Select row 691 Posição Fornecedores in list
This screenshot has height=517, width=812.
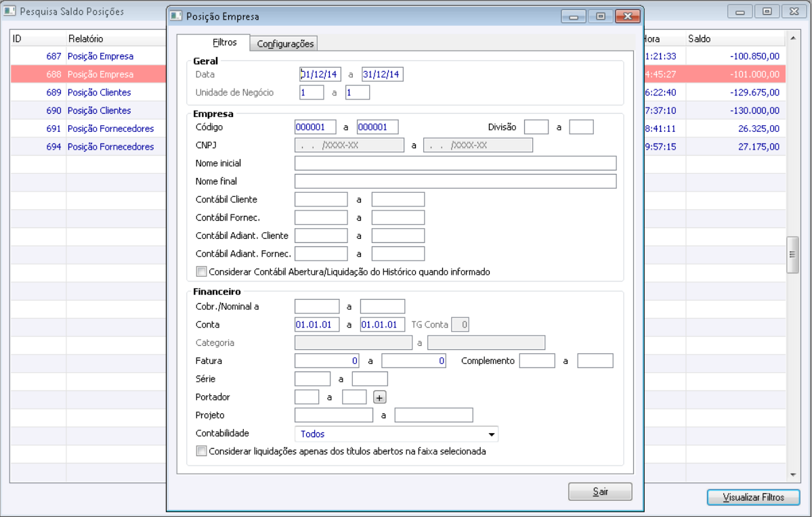pyautogui.click(x=89, y=129)
